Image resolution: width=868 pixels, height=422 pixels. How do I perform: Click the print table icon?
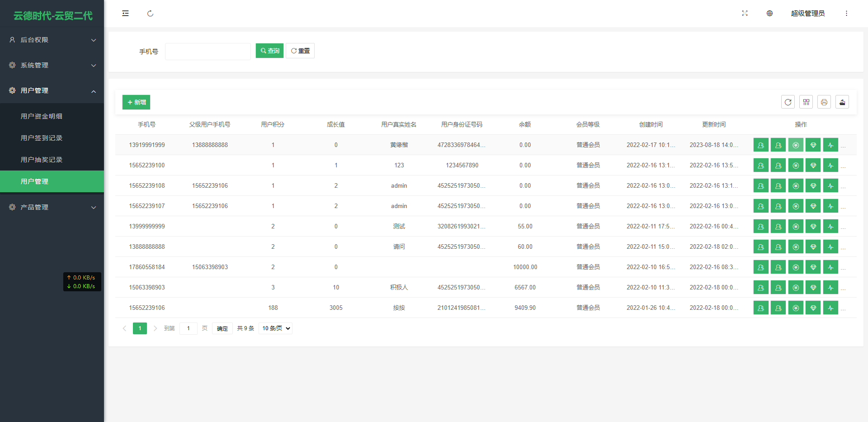tap(824, 102)
